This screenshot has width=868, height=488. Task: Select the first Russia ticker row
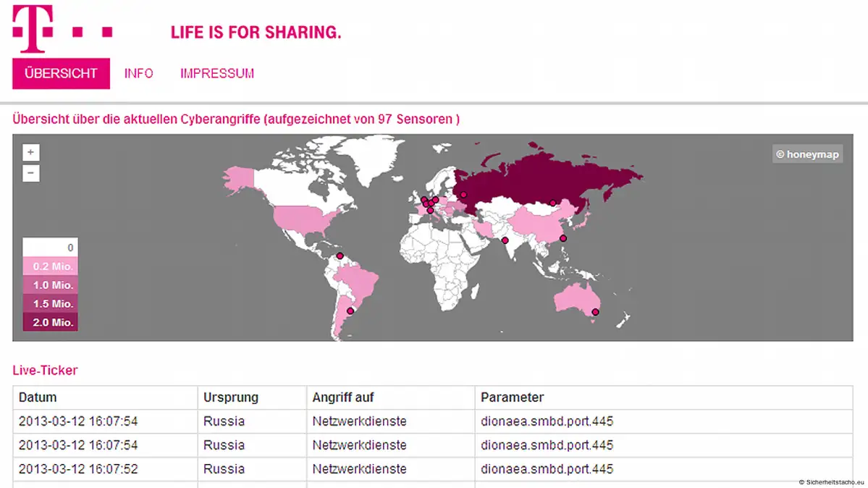coord(433,421)
